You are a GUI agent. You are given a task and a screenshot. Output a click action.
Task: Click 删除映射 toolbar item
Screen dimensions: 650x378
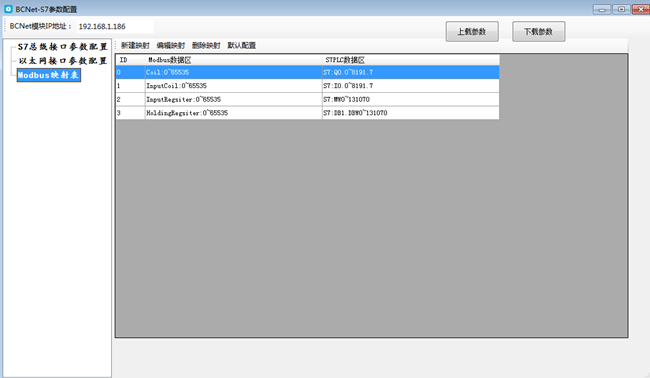click(x=206, y=45)
